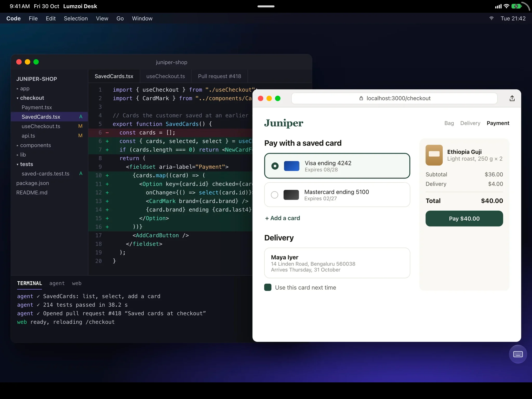The height and width of the screenshot is (399, 532).
Task: Open Payment.tsx in the file tree
Action: (x=49, y=107)
